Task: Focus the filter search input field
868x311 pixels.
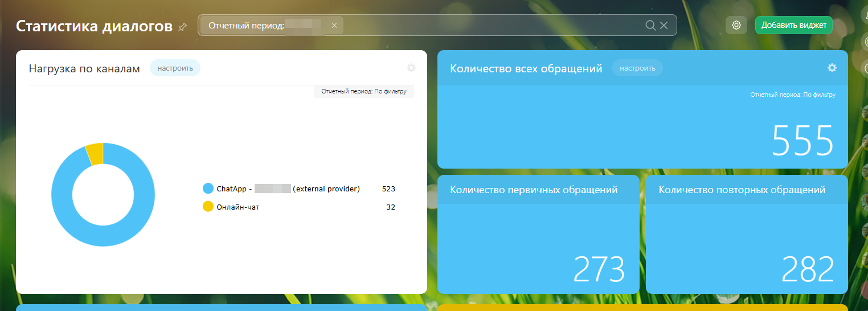Action: pyautogui.click(x=490, y=25)
